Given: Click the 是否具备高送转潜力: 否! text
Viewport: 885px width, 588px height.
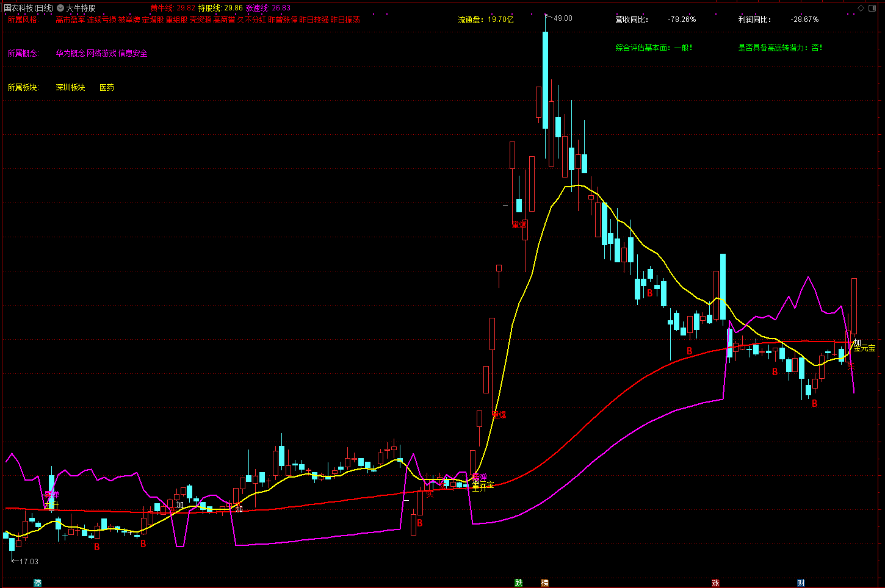Looking at the screenshot, I should [x=780, y=47].
